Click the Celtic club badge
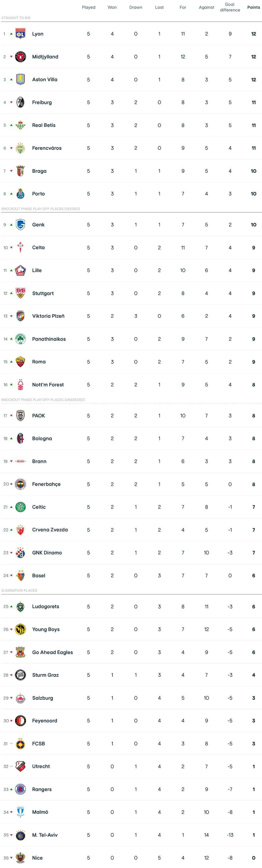The image size is (262, 868). tap(20, 507)
